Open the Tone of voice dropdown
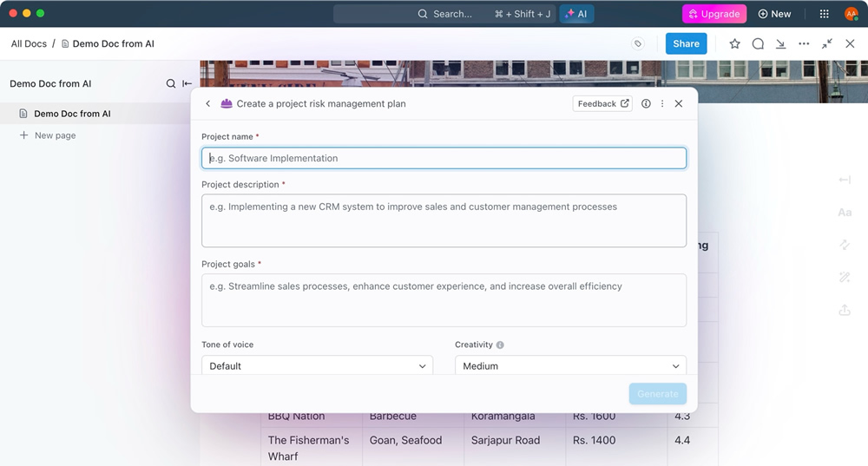 point(317,365)
